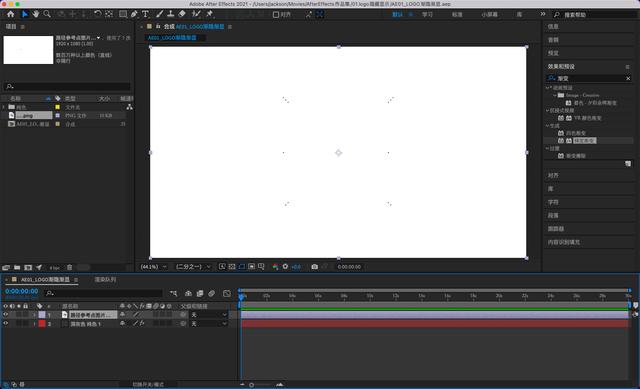Click the color management wheel icon in viewer
Viewport: 640px width, 389px height.
pos(276,267)
